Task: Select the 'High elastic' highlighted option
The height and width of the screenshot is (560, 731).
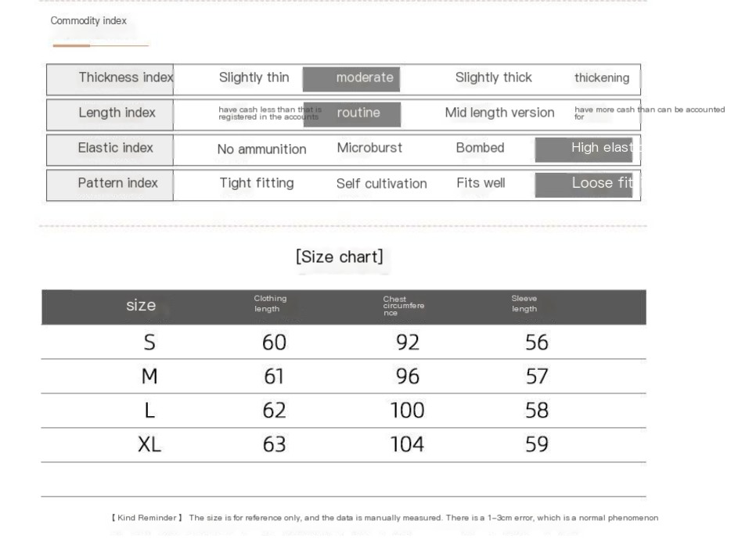Action: click(584, 149)
